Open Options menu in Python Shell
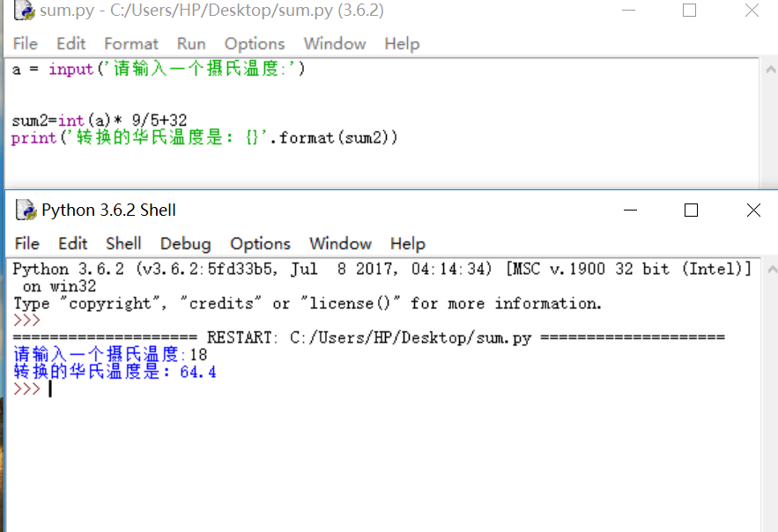Image resolution: width=778 pixels, height=532 pixels. 260,243
